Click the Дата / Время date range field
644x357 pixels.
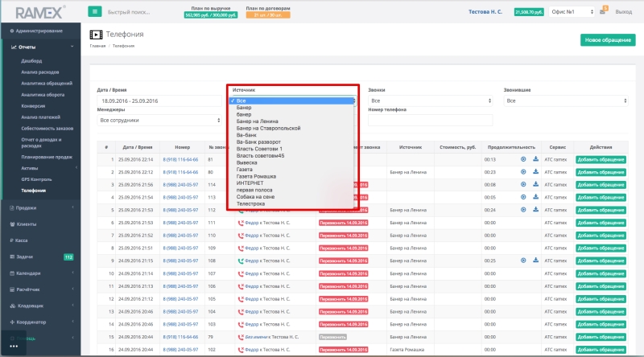(x=159, y=101)
